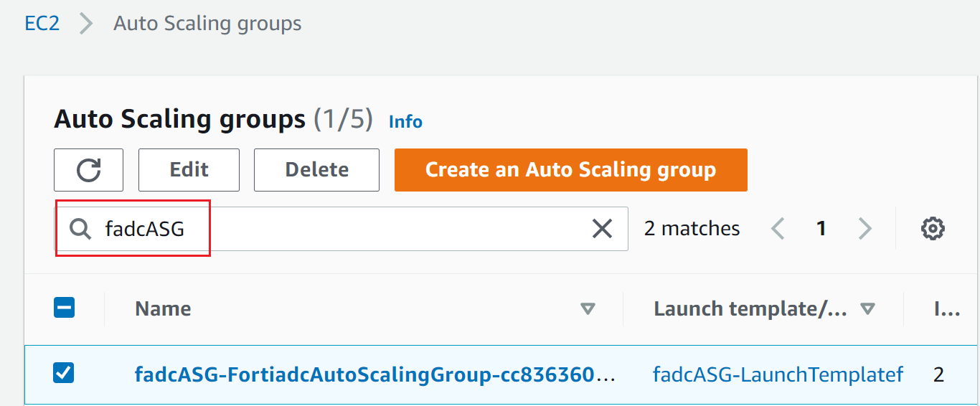
Task: Open Auto Scaling groups breadcrumb
Action: pos(207,23)
